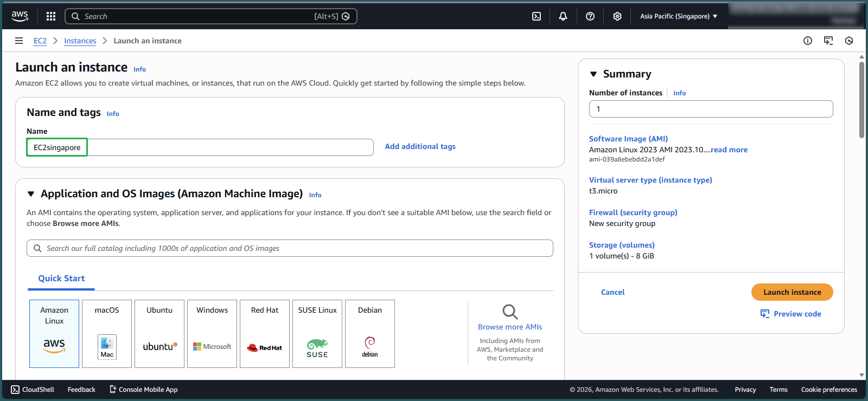Select the Red Hat AMI tile
This screenshot has width=868, height=401.
pyautogui.click(x=265, y=334)
